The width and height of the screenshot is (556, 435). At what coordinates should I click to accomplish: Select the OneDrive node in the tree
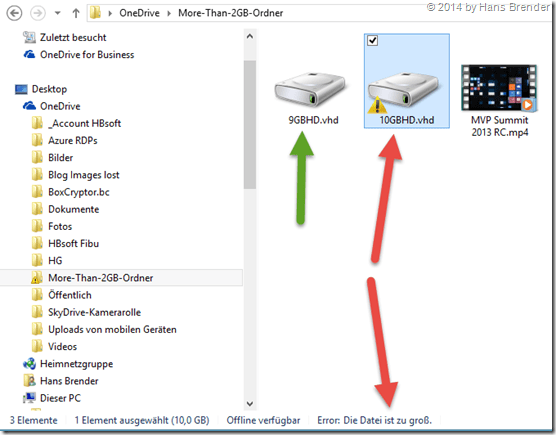point(60,106)
